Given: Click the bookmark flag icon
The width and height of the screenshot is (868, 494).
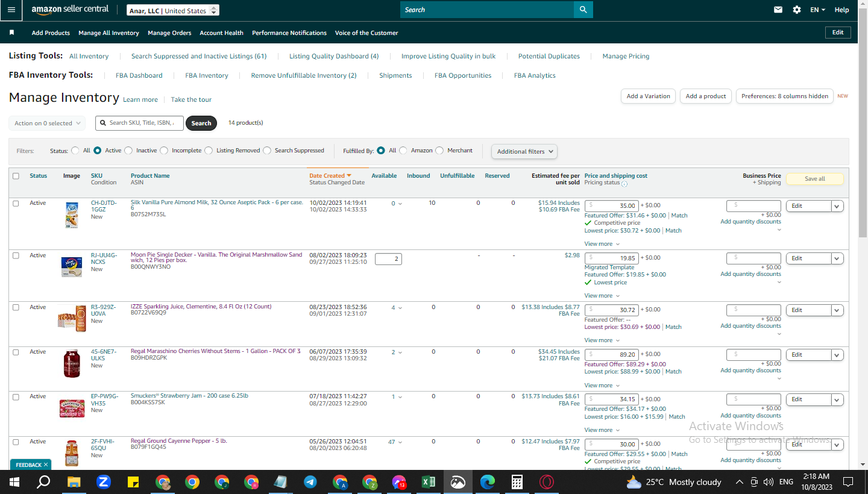Looking at the screenshot, I should tap(11, 33).
